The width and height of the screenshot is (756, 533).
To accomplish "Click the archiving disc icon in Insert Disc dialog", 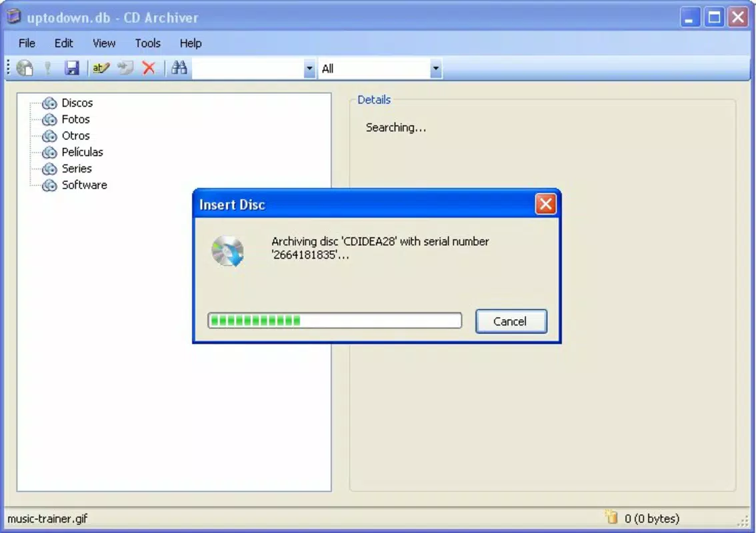I will pos(227,251).
